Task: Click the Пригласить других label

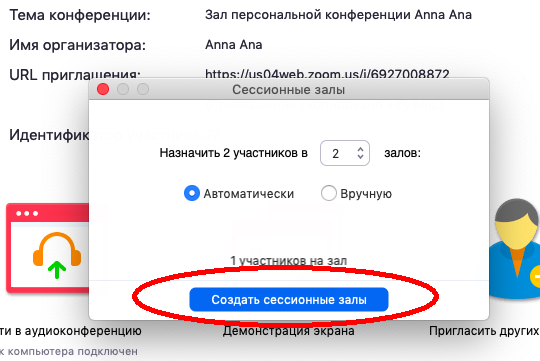Action: pyautogui.click(x=484, y=331)
